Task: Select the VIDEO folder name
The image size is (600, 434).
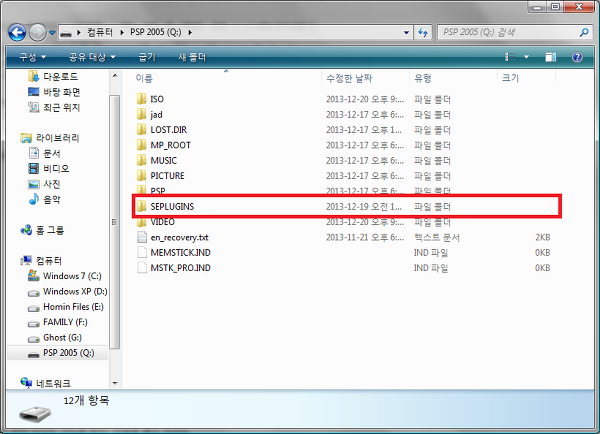Action: pos(163,222)
